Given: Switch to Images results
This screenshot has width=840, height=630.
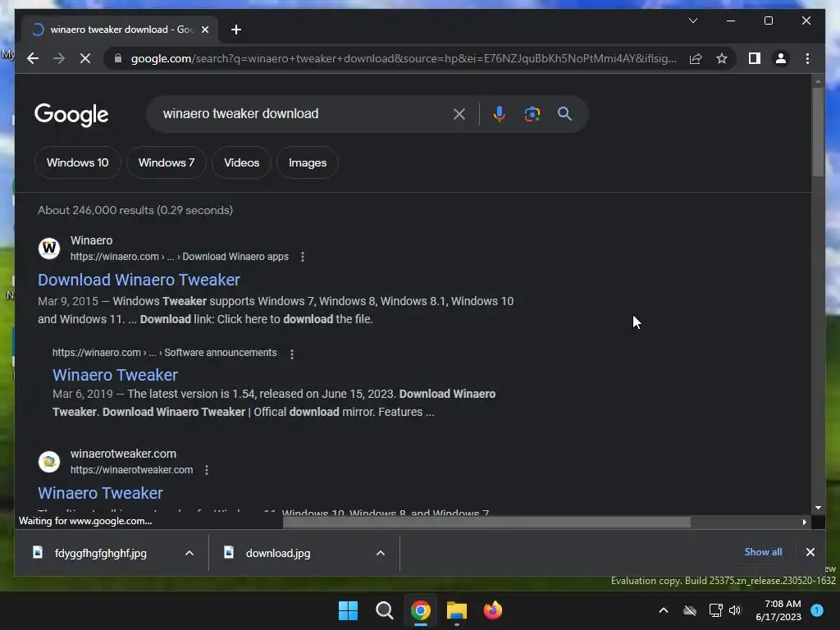Looking at the screenshot, I should tap(308, 162).
